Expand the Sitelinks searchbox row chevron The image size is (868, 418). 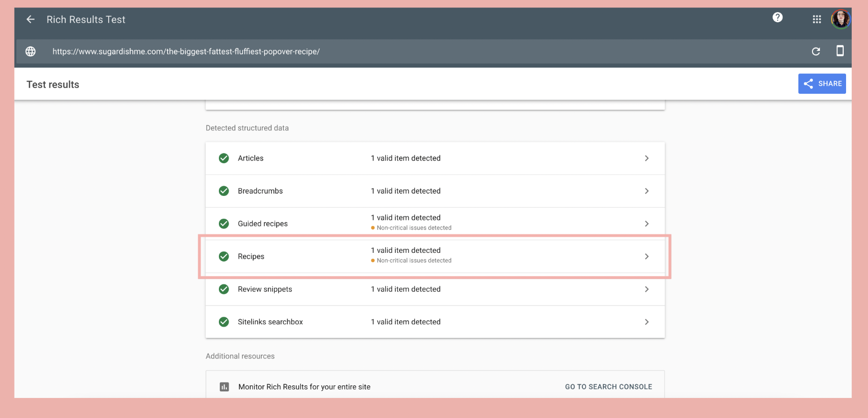(647, 322)
